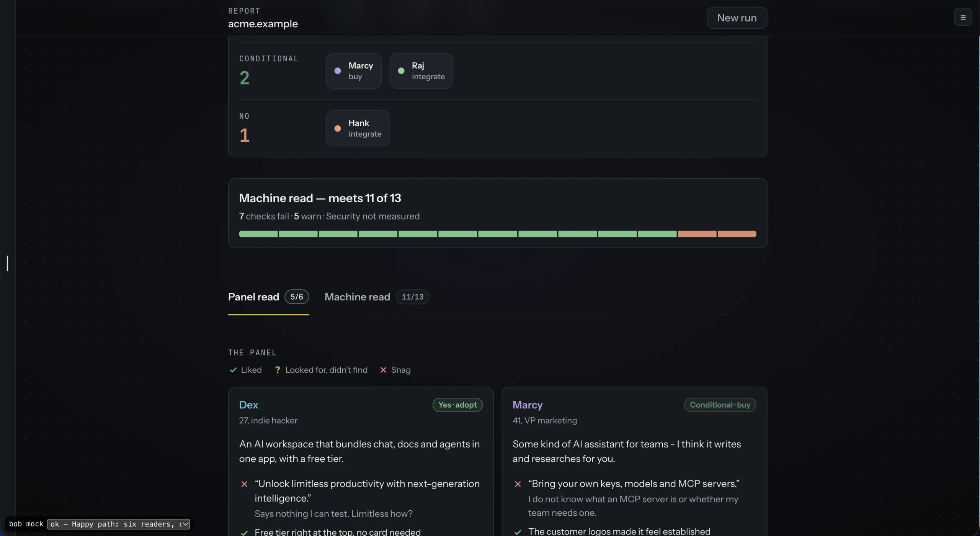The height and width of the screenshot is (536, 980).
Task: Click the X snag icon on Dex's quote
Action: (x=244, y=484)
